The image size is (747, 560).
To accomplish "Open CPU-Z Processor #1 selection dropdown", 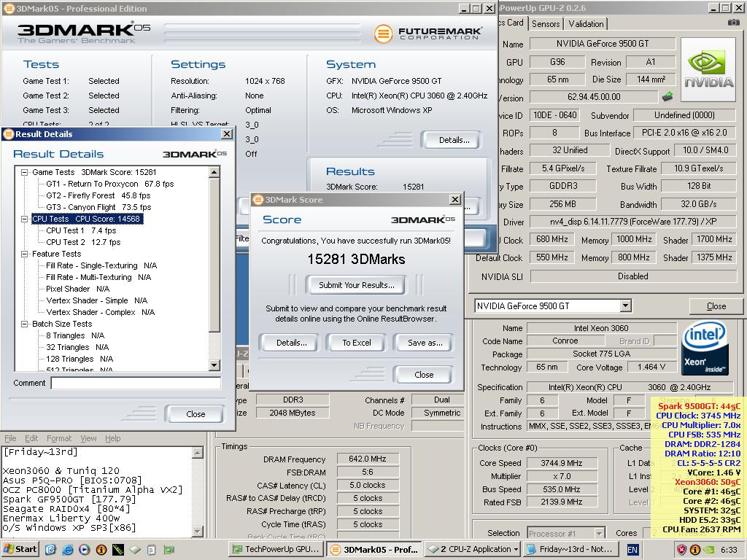I will click(x=599, y=533).
